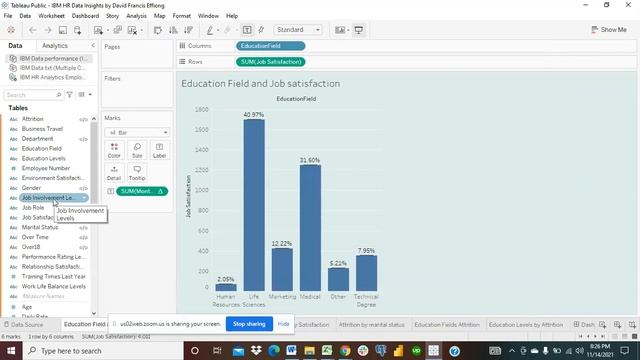The width and height of the screenshot is (640, 360).
Task: Click the Fix Axes pin icon
Action: tap(262, 30)
